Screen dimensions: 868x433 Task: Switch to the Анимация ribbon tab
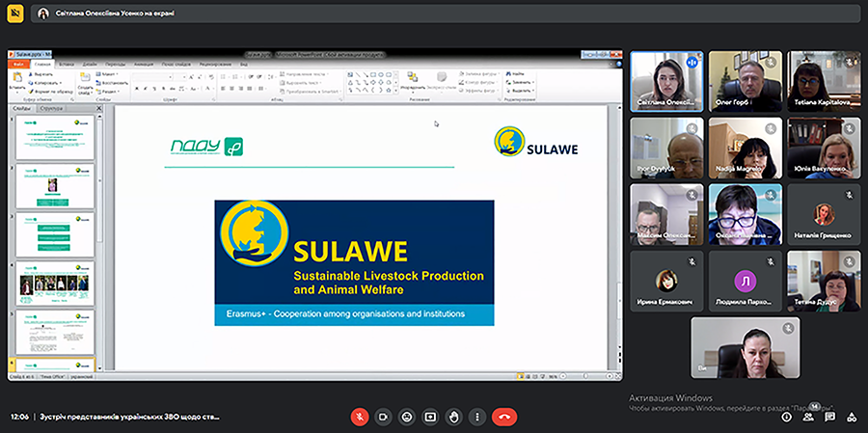tap(144, 64)
